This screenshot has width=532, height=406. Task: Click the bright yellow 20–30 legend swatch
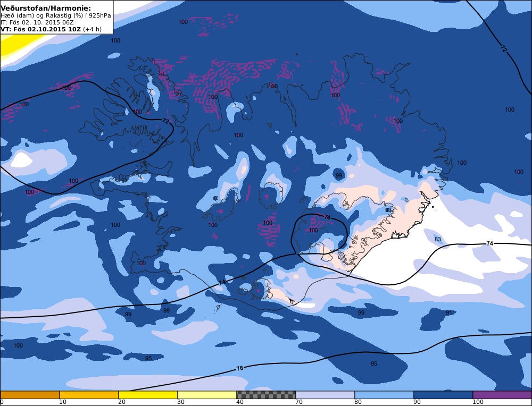point(148,395)
